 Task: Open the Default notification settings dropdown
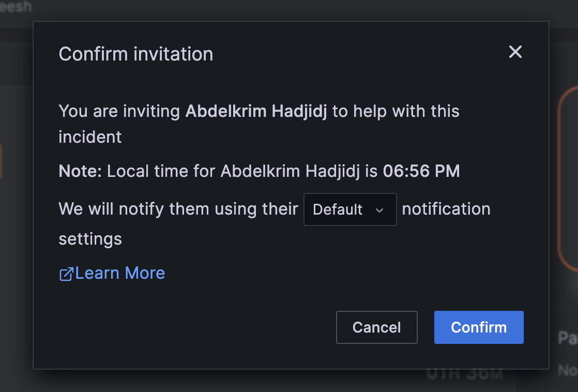(349, 209)
